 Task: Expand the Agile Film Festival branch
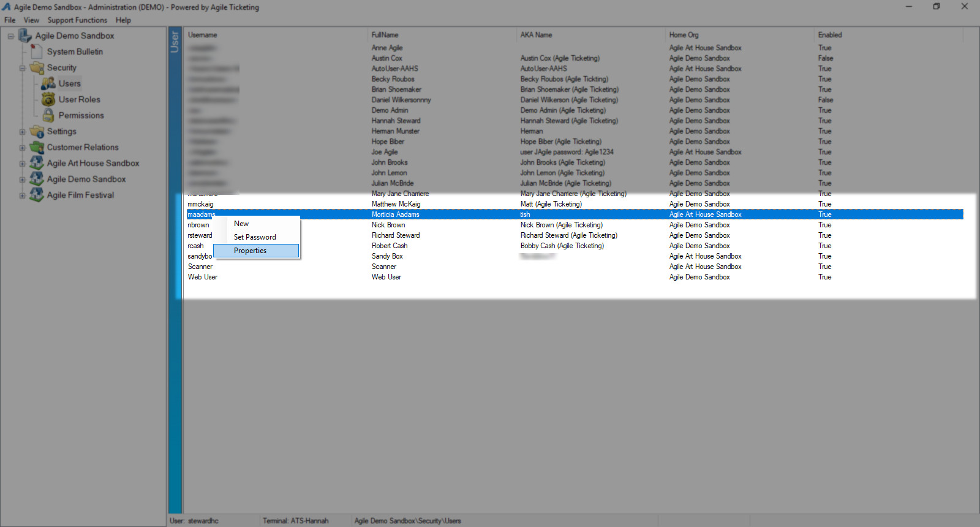click(x=22, y=195)
